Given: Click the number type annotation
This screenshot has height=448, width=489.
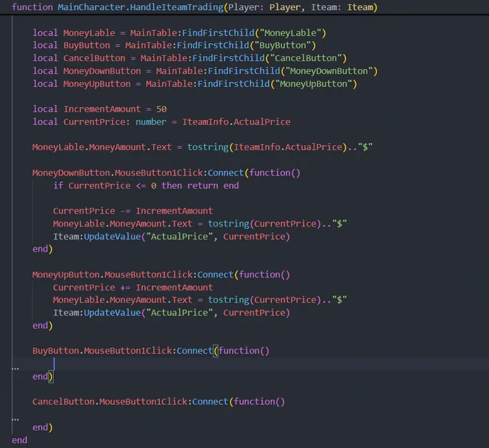Looking at the screenshot, I should point(151,122).
